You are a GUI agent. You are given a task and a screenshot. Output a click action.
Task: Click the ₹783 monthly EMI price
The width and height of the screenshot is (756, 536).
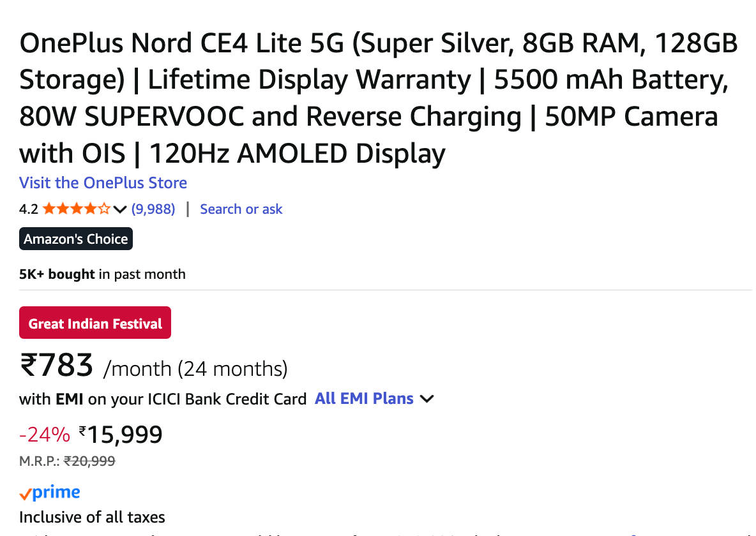tap(57, 366)
